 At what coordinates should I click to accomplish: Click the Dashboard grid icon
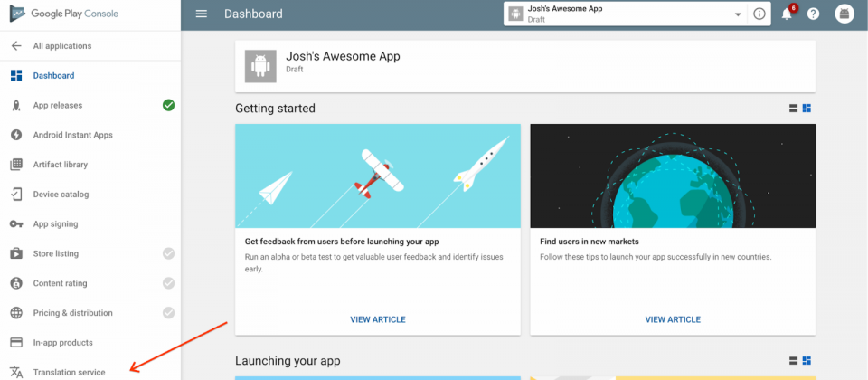[16, 75]
